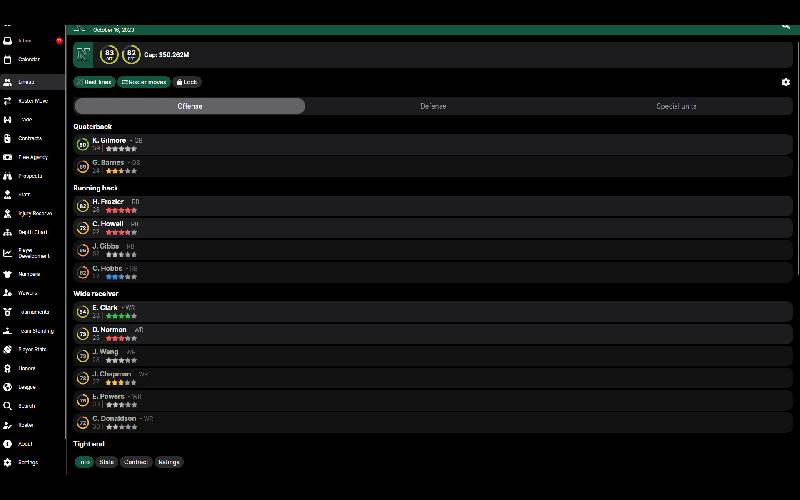
Task: Open Contracts from the sidebar
Action: (29, 138)
